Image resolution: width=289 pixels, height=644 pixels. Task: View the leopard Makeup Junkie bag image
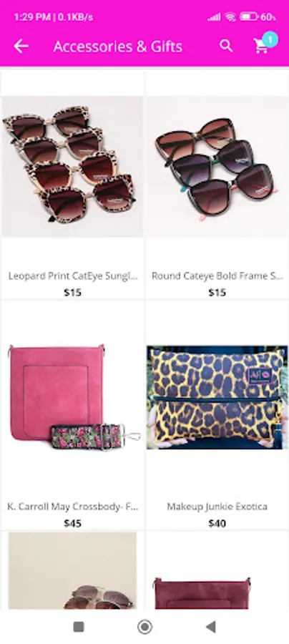tap(217, 397)
